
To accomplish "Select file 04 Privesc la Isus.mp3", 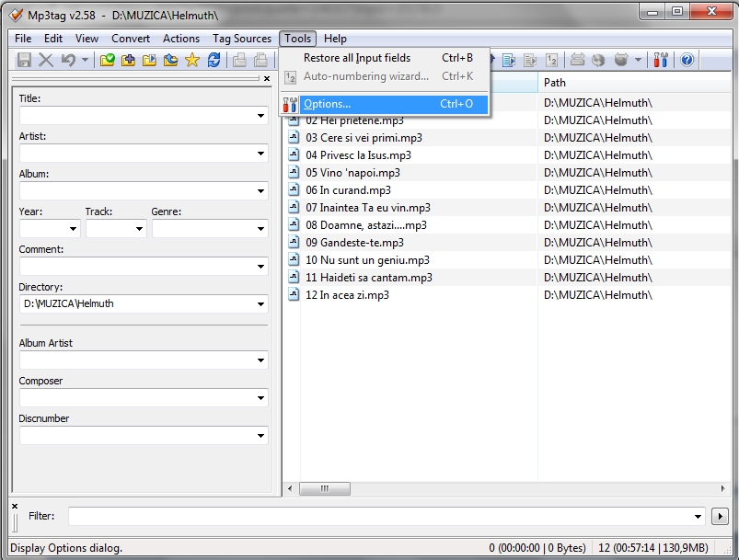I will pos(358,155).
